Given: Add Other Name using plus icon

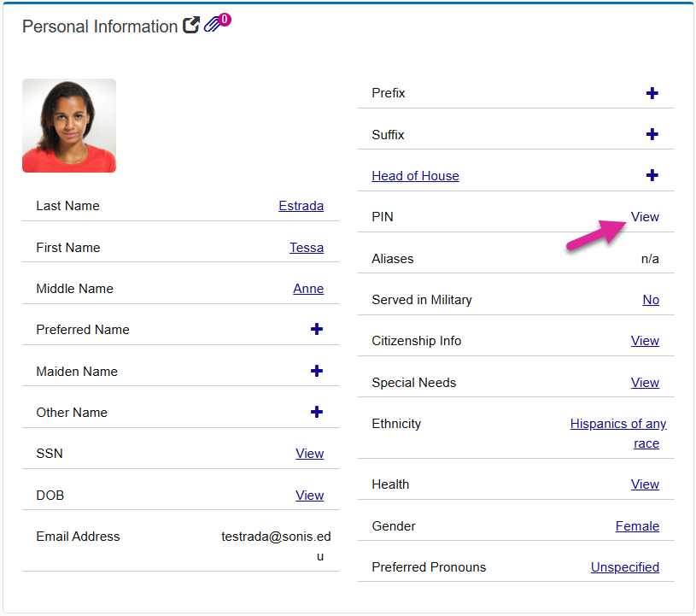Looking at the screenshot, I should [316, 412].
